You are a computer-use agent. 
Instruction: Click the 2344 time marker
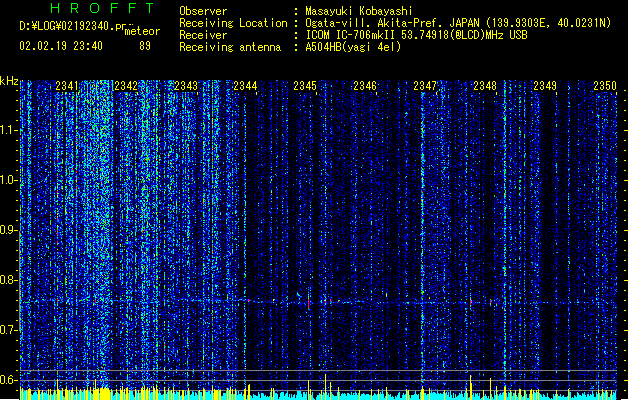246,86
